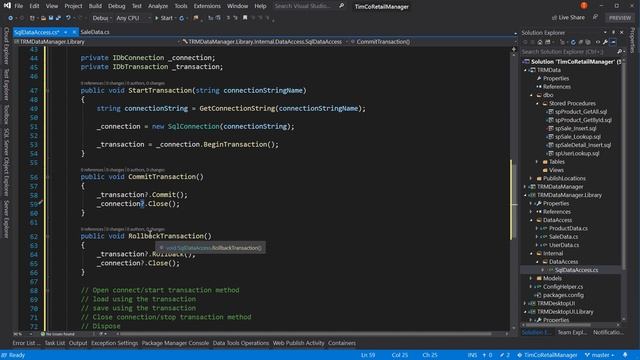Select spSale_Insert.sql in Solution Explorer
Image resolution: width=640 pixels, height=360 pixels.
(575, 129)
